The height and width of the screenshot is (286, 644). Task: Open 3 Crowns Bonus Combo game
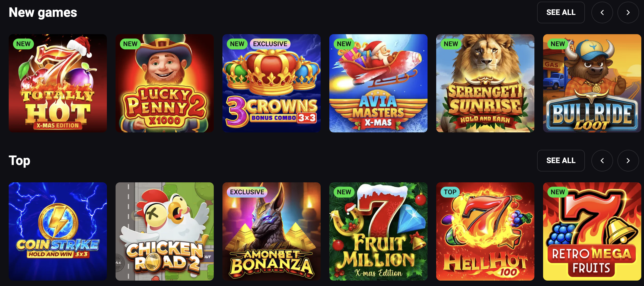272,83
